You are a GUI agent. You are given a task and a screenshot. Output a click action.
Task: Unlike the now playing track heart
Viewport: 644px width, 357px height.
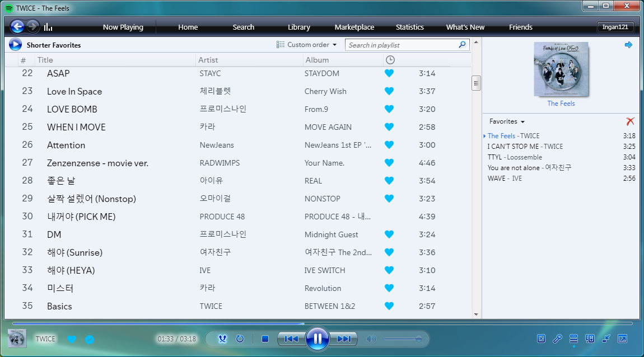click(72, 339)
